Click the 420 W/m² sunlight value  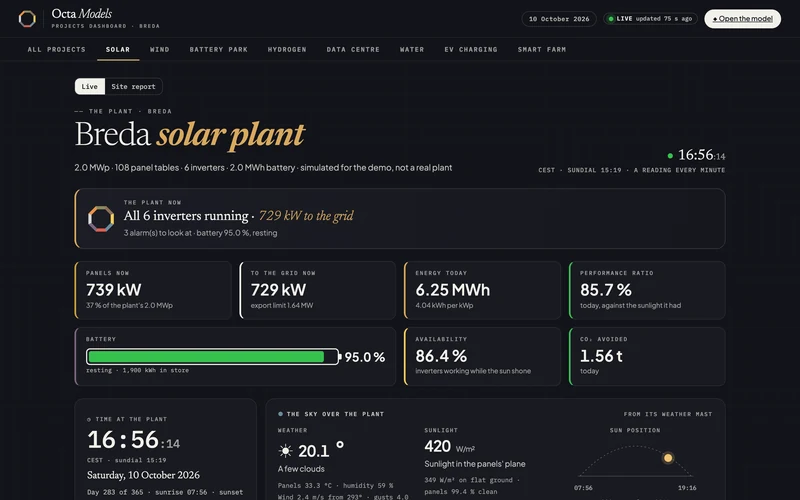(449, 446)
